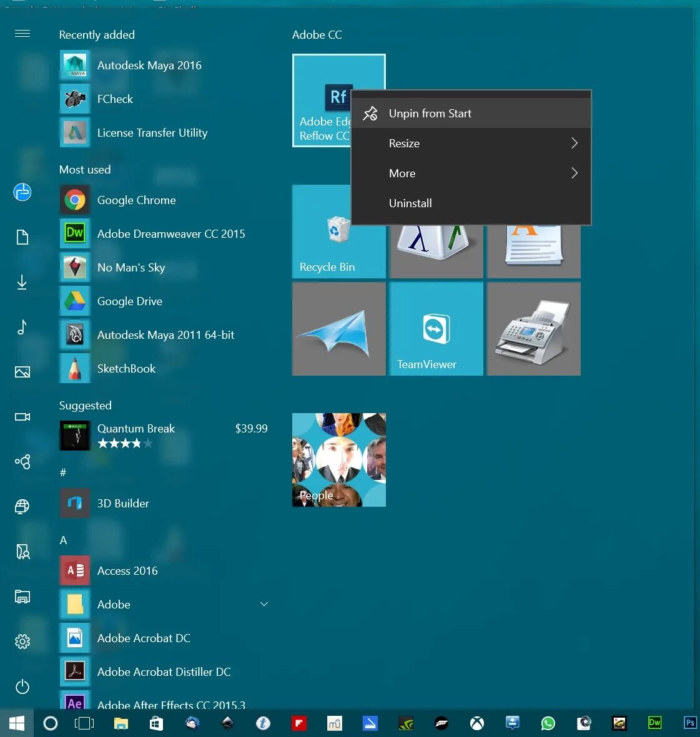This screenshot has width=700, height=737.
Task: Launch 3D Builder
Action: click(163, 504)
